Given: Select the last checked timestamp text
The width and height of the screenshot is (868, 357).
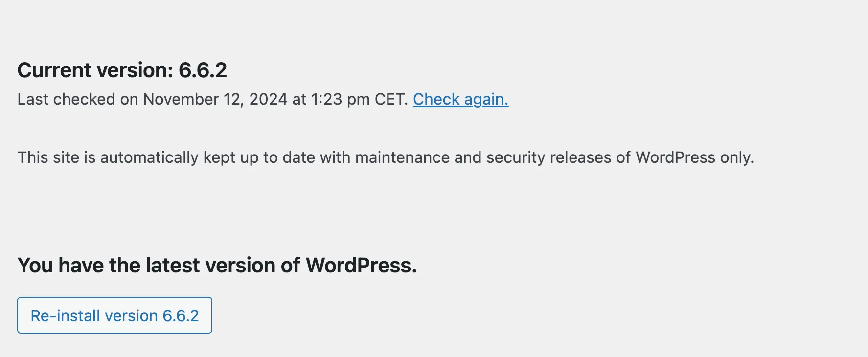Looking at the screenshot, I should 210,99.
